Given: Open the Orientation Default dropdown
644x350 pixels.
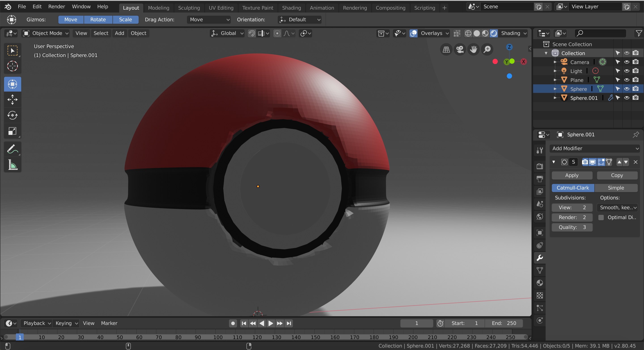Looking at the screenshot, I should click(x=299, y=19).
